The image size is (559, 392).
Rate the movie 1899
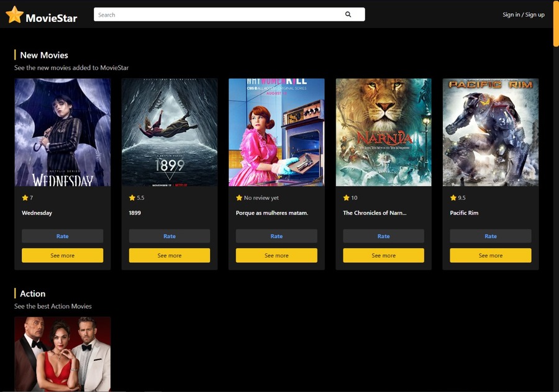pyautogui.click(x=170, y=236)
